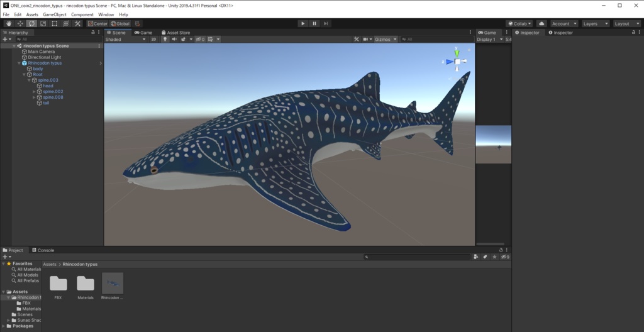Toggle scene audio speaker icon
This screenshot has width=644, height=332.
pos(174,39)
